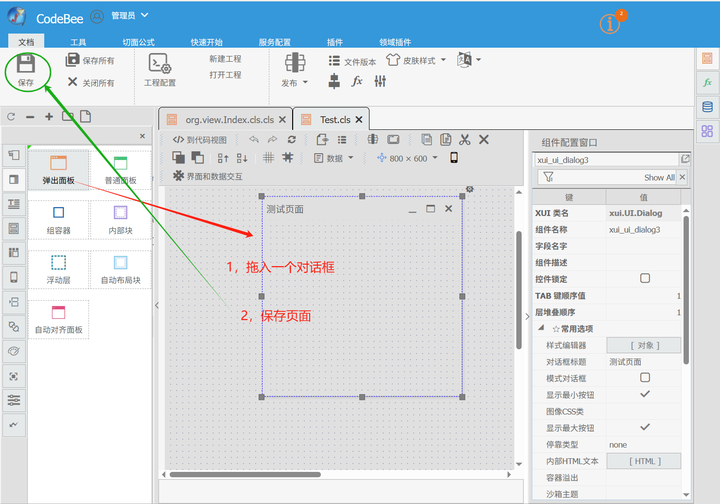Open the 快速开始 ribbon tab

[x=207, y=42]
